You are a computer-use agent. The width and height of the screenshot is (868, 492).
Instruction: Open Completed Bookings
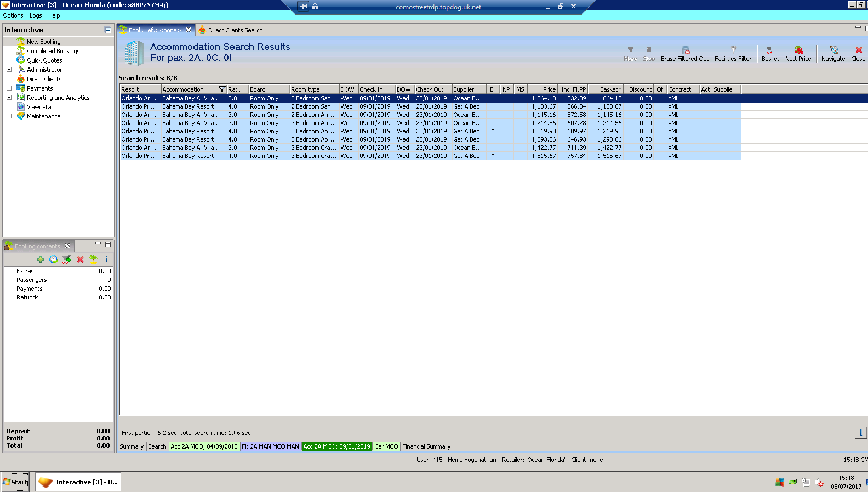coord(53,51)
